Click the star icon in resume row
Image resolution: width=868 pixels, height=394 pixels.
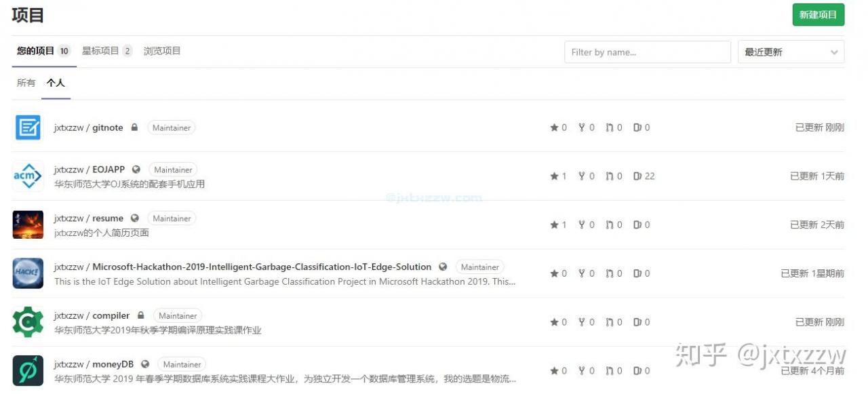point(554,225)
